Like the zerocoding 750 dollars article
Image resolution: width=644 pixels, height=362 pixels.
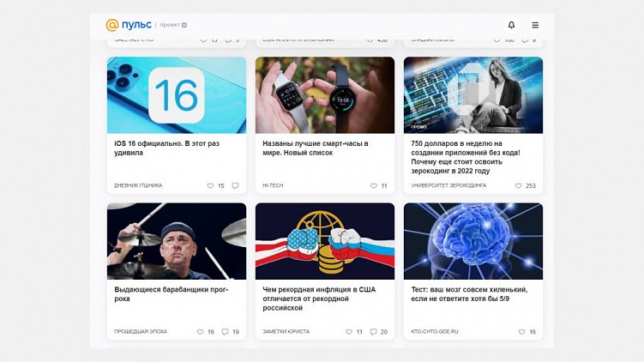point(518,186)
